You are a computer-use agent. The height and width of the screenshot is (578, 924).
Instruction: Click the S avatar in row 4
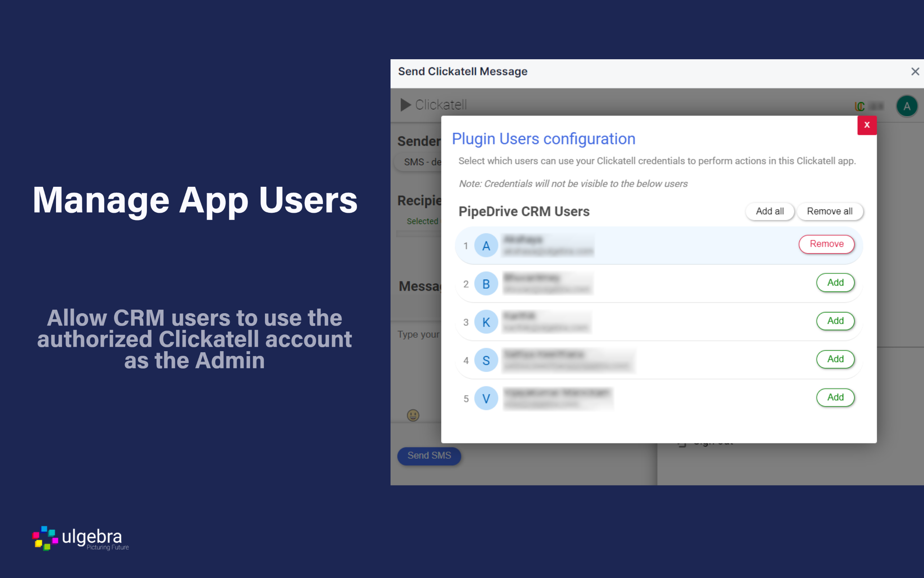[486, 360]
